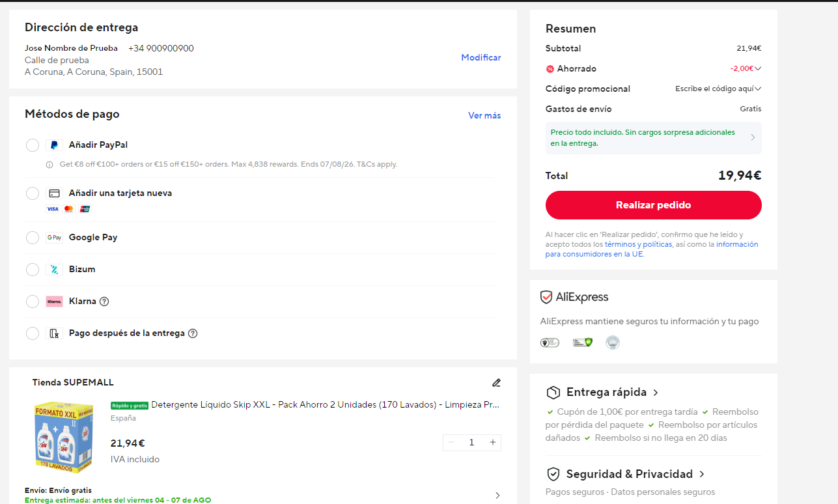Click the Skip detergent product thumbnail

pos(63,438)
